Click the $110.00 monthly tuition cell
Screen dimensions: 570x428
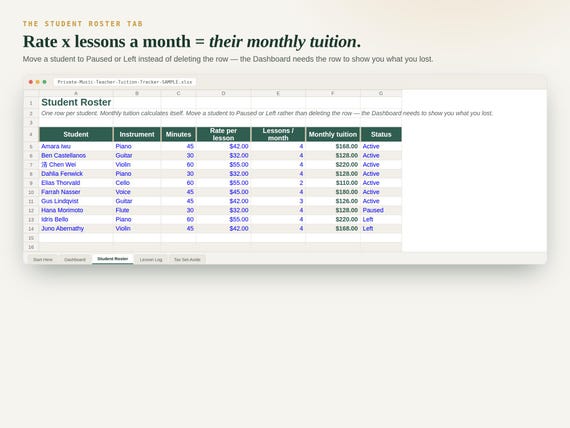point(333,183)
